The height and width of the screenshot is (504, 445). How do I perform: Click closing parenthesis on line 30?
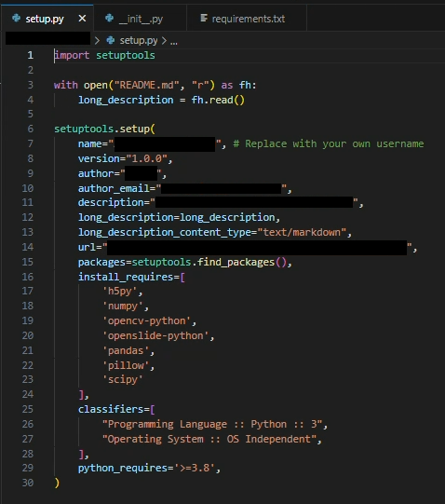point(57,483)
